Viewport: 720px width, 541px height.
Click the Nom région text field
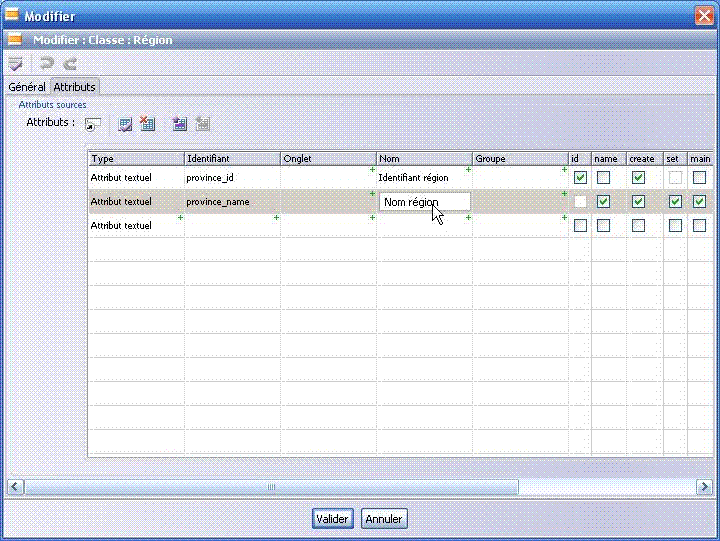pyautogui.click(x=424, y=202)
